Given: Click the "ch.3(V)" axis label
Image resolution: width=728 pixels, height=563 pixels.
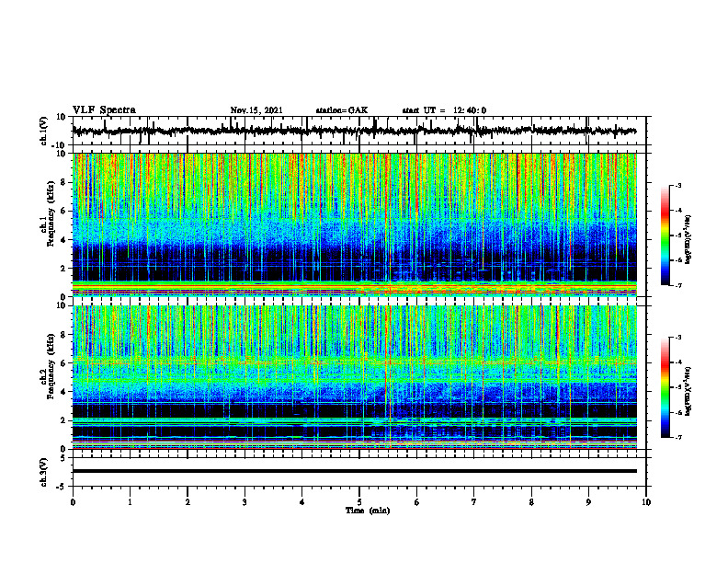Looking at the screenshot, I should tap(44, 472).
